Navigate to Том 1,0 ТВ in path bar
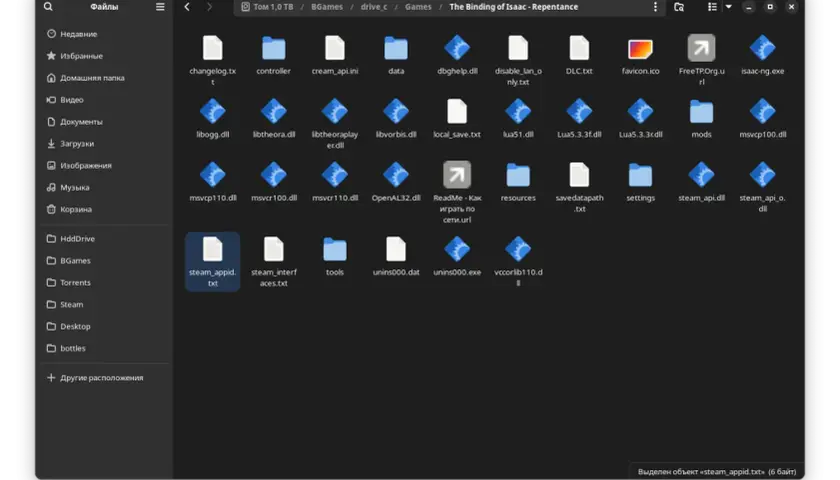 click(267, 7)
